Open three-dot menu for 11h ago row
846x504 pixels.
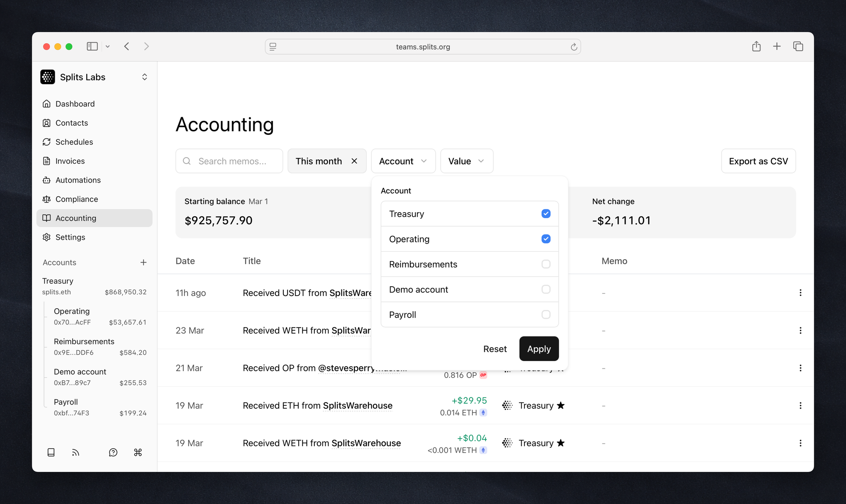tap(800, 293)
